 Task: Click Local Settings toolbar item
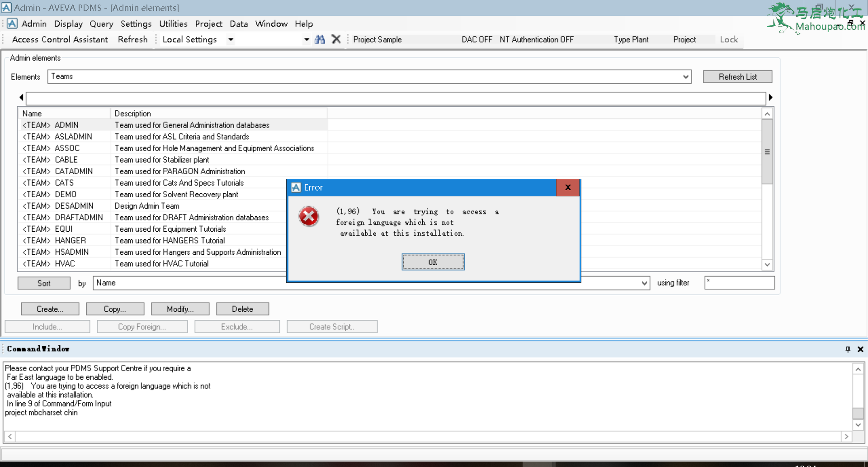[x=189, y=39]
